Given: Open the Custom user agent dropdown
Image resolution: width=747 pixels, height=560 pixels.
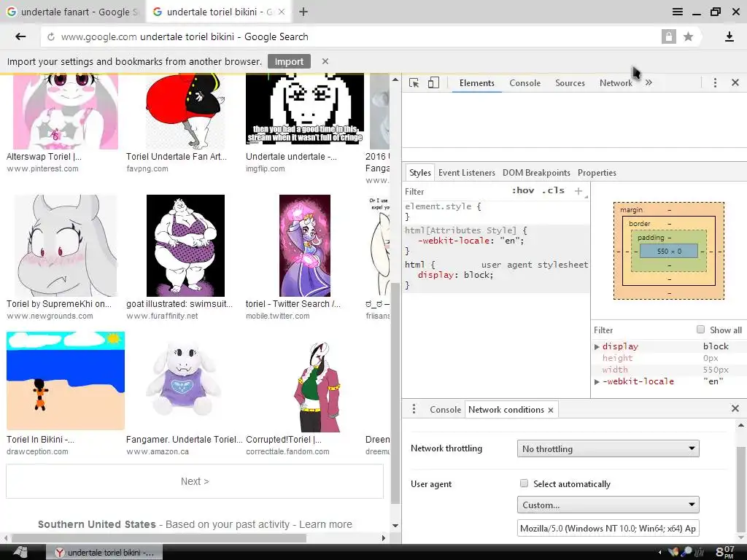Looking at the screenshot, I should coord(608,505).
